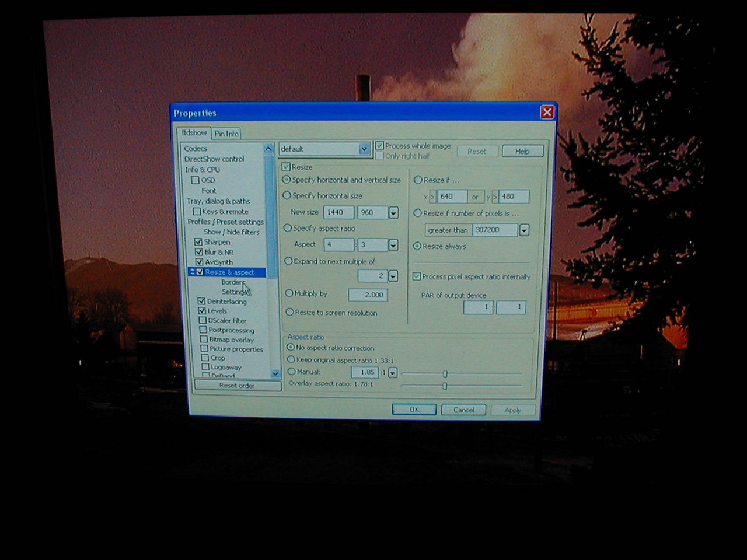This screenshot has height=560, width=747.
Task: Toggle the Keys & remote checkbox
Action: [197, 212]
